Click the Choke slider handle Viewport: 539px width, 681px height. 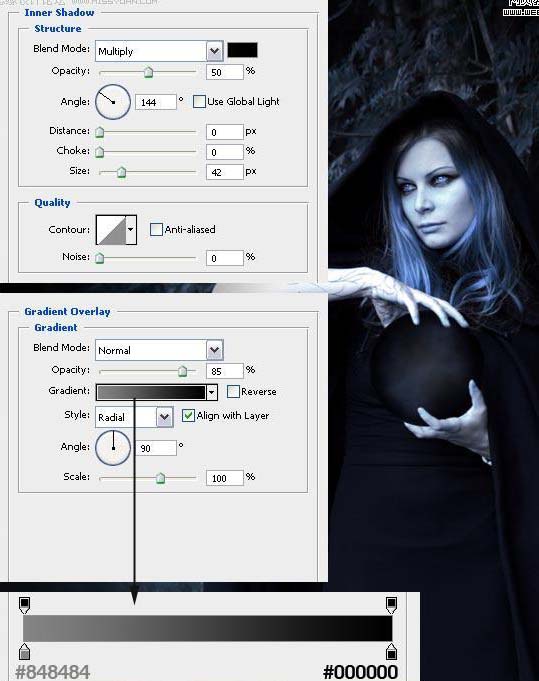tap(99, 152)
